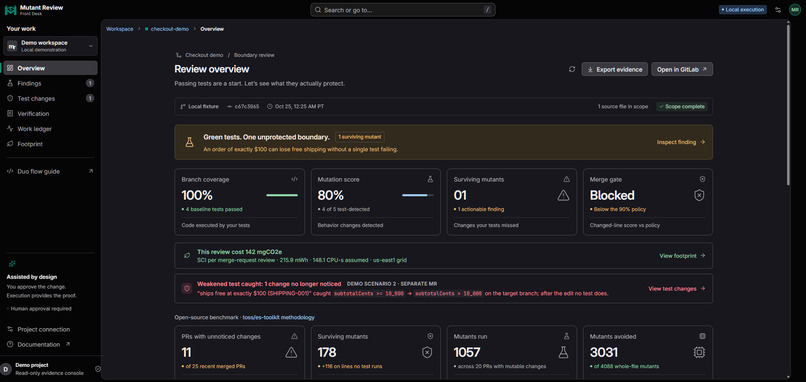Click the 1 source file in scope text
Viewport: 806px width, 382px height.
click(x=623, y=106)
